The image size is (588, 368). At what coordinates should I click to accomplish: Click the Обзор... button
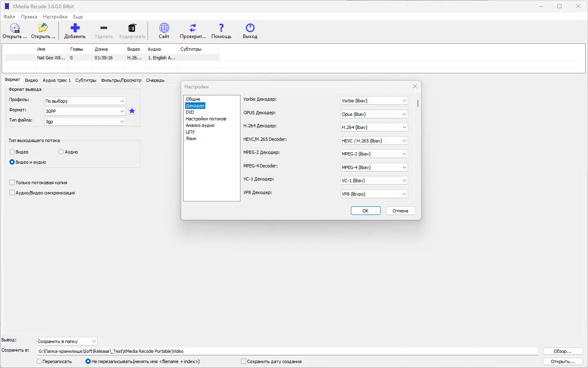(563, 351)
